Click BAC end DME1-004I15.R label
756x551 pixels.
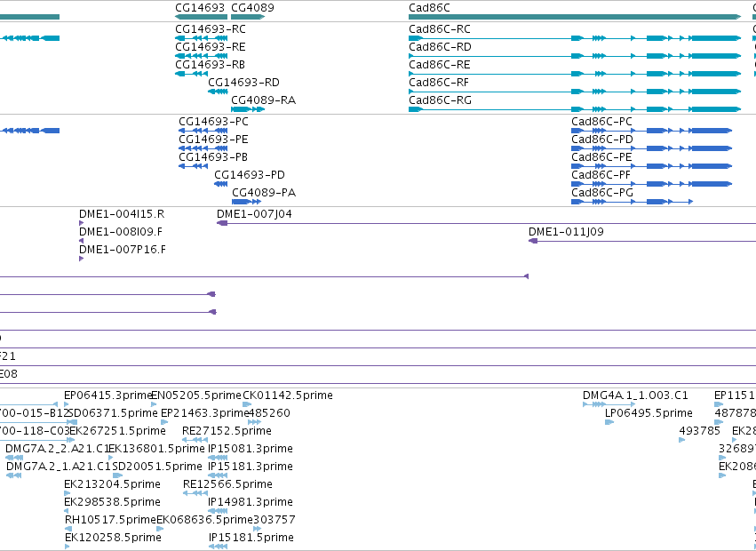point(122,214)
